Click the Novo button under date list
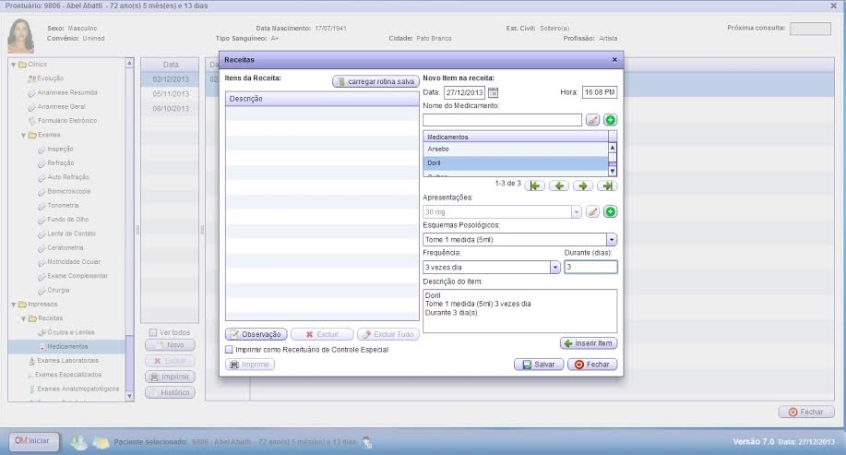Image resolution: width=846 pixels, height=455 pixels. (x=170, y=345)
